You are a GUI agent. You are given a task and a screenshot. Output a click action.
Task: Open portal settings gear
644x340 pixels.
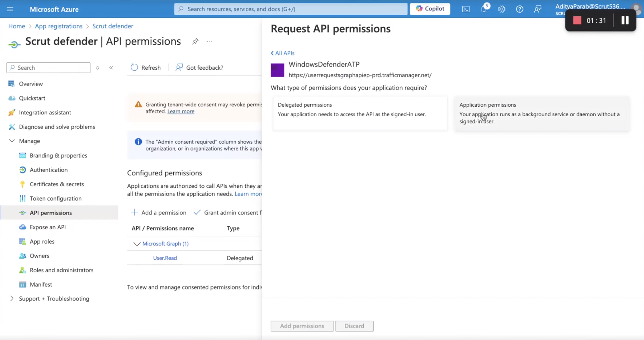(502, 9)
